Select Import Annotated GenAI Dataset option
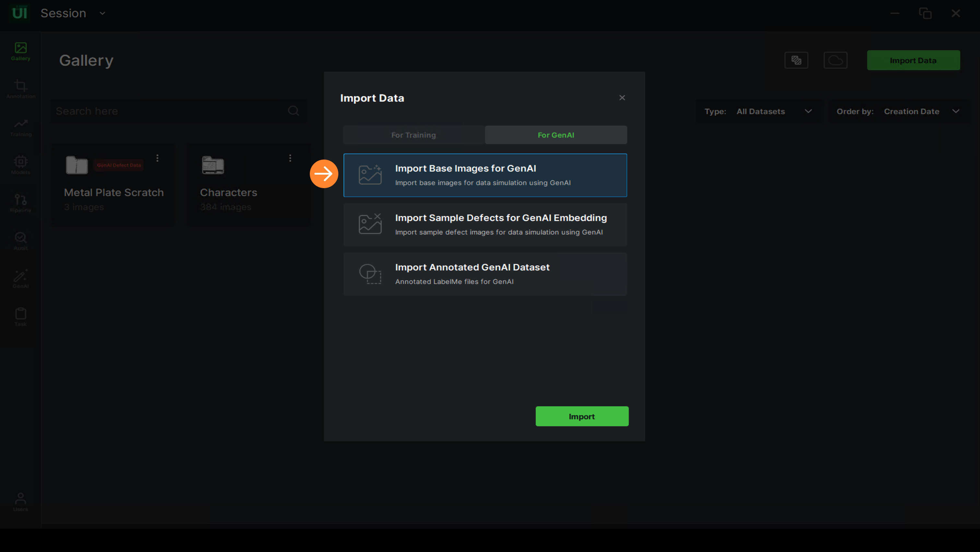This screenshot has width=980, height=552. tap(485, 274)
